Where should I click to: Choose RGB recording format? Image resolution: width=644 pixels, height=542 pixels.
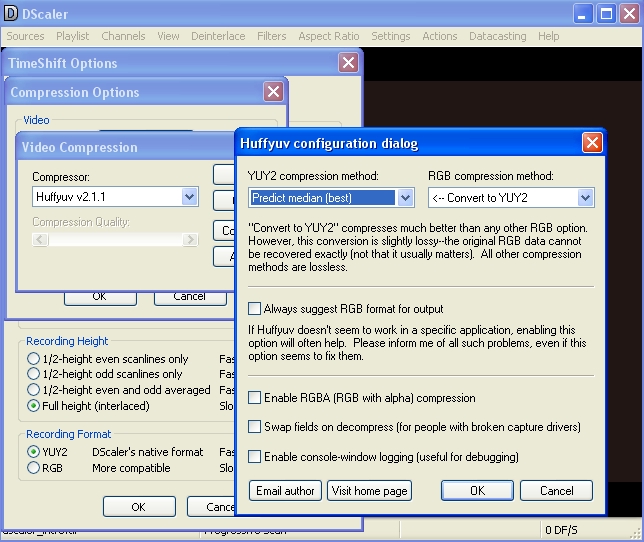pos(33,468)
